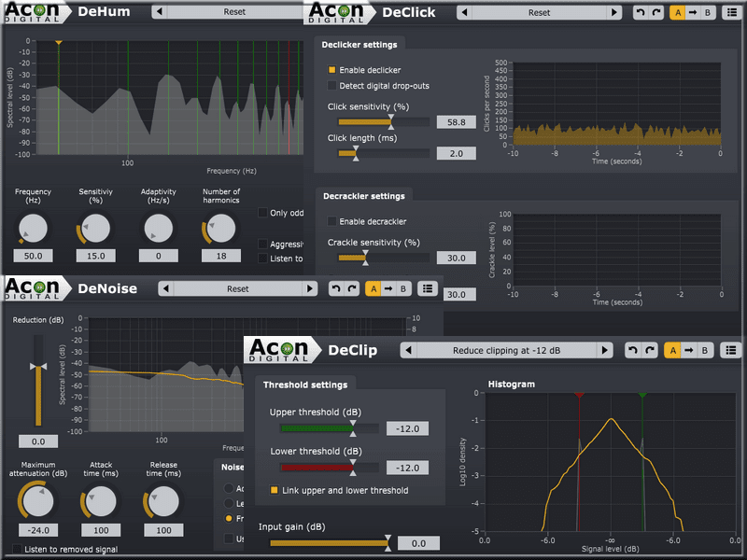The height and width of the screenshot is (560, 747).
Task: Open the DeNoise plugin menu list icon
Action: tap(428, 288)
